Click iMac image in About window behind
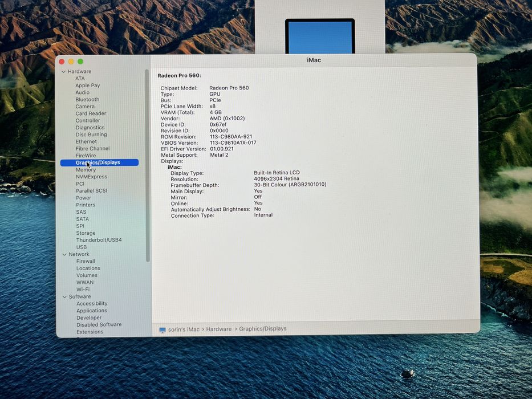 coord(320,36)
